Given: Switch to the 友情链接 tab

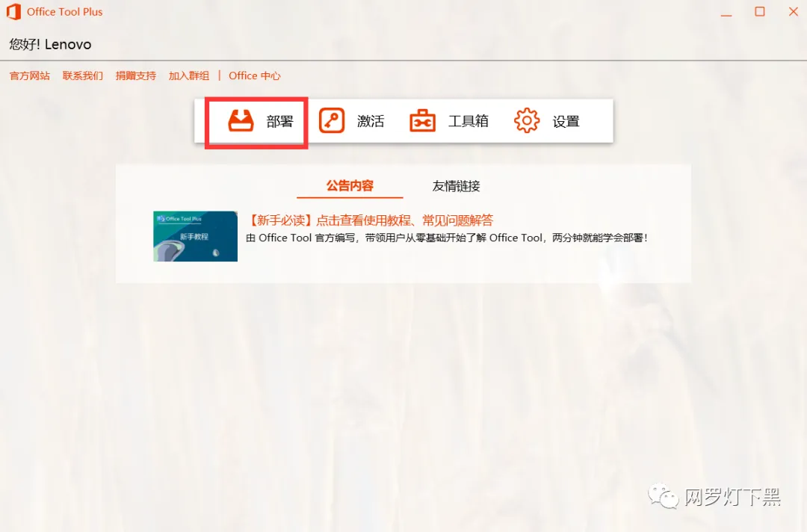Looking at the screenshot, I should click(456, 186).
